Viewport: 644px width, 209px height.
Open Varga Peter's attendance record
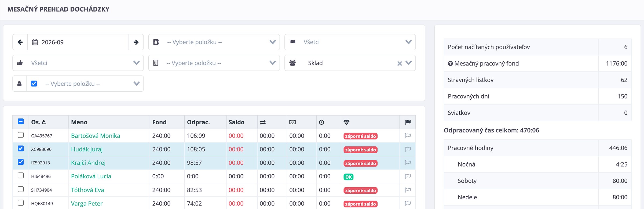[x=87, y=203]
